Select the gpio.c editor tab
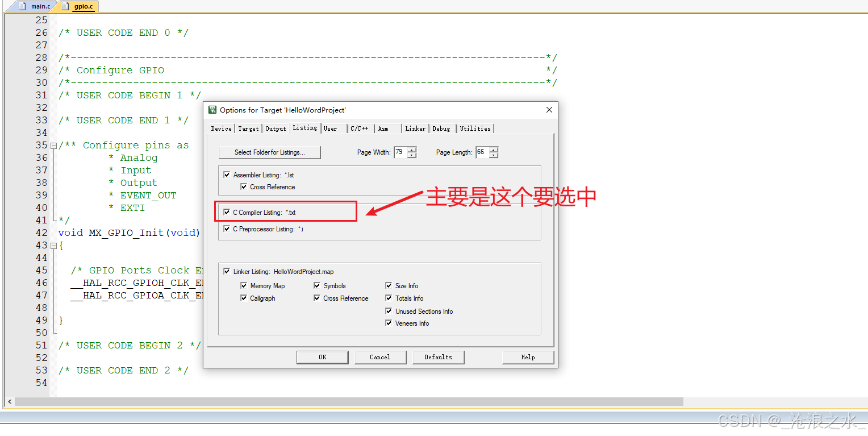Viewport: 868px width, 436px height. tap(78, 6)
